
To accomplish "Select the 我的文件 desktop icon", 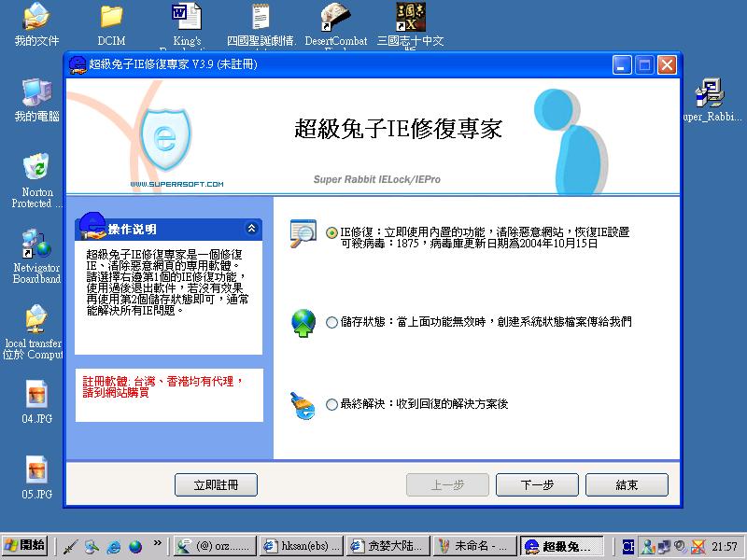I will coord(36,25).
